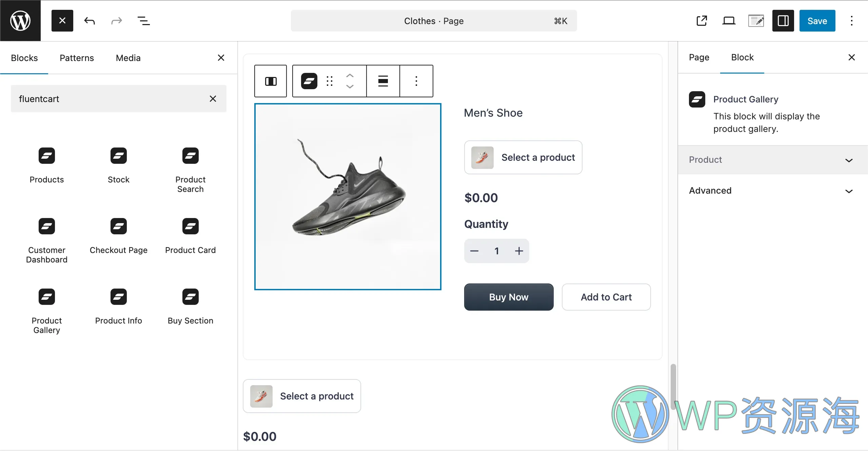Select the Customer Dashboard block icon
Viewport: 868px width, 451px height.
point(46,226)
